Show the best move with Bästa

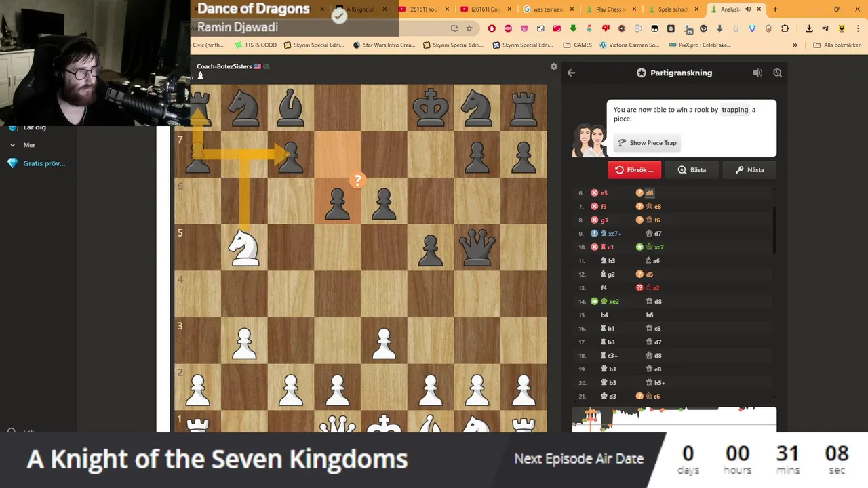coord(691,170)
